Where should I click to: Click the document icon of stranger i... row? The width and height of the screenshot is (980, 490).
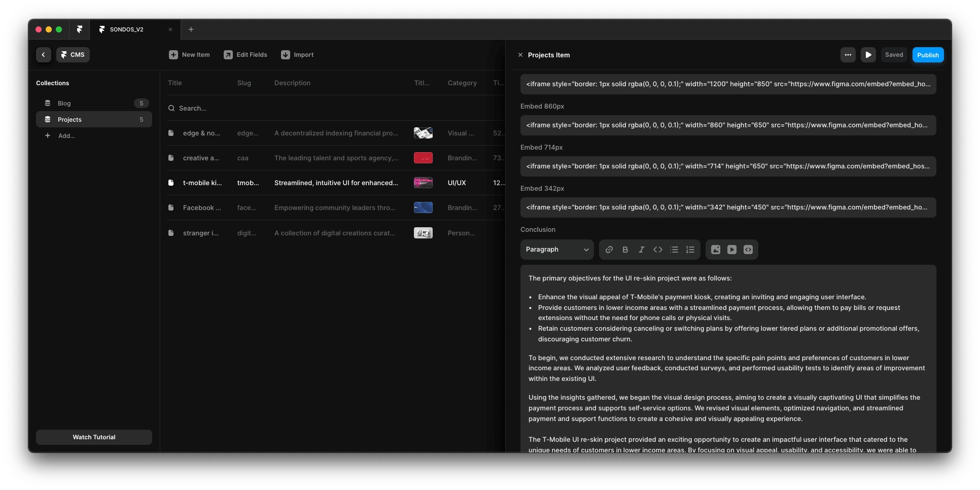(171, 233)
